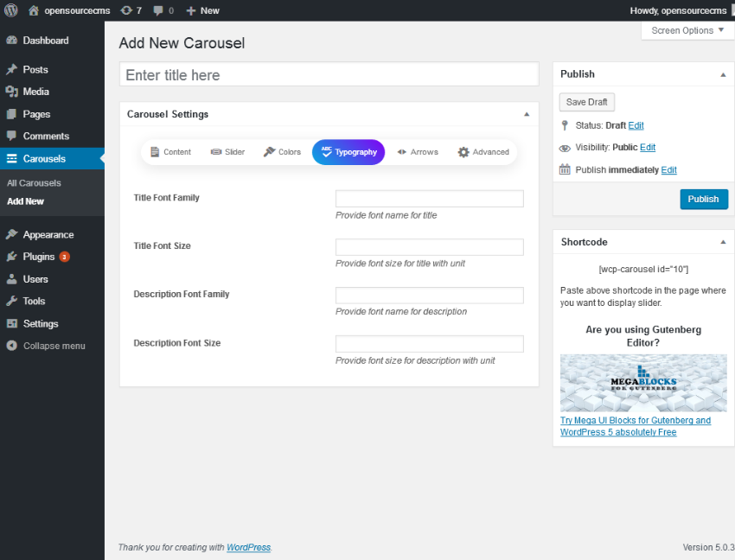The height and width of the screenshot is (560, 735).
Task: Edit the Public visibility link
Action: (648, 148)
